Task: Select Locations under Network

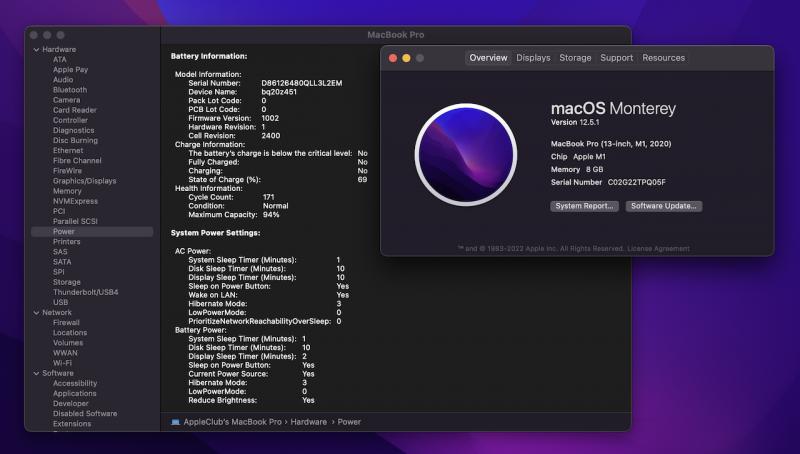Action: click(70, 333)
